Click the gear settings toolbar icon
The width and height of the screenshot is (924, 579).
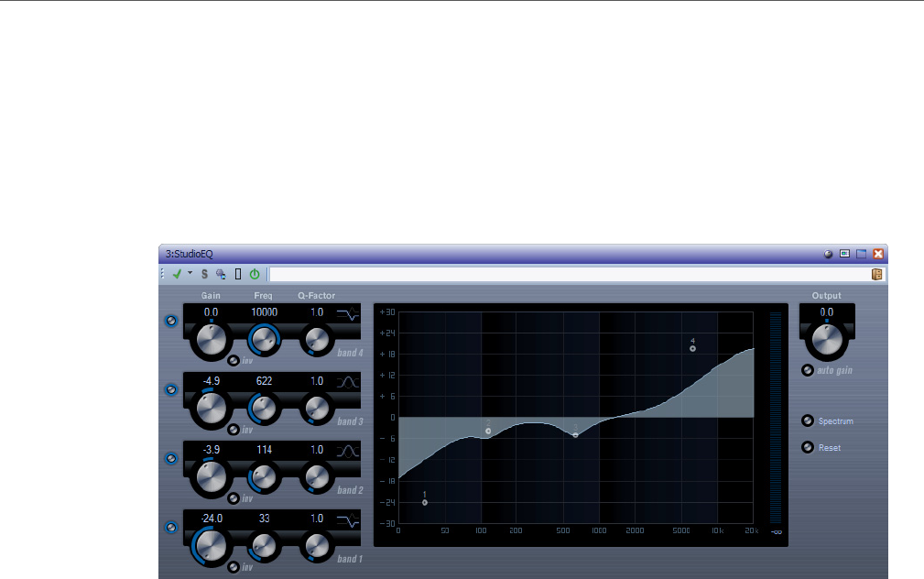click(221, 274)
